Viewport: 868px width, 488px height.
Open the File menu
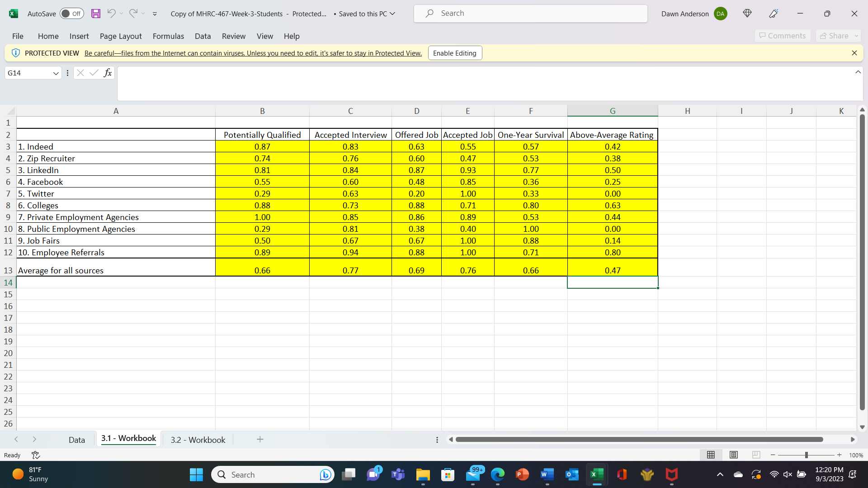tap(18, 36)
